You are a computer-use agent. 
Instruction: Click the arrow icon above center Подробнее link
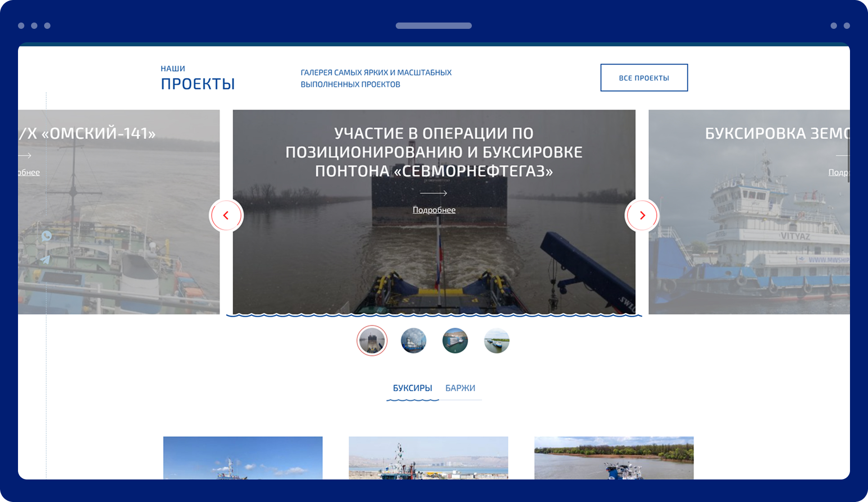[434, 193]
